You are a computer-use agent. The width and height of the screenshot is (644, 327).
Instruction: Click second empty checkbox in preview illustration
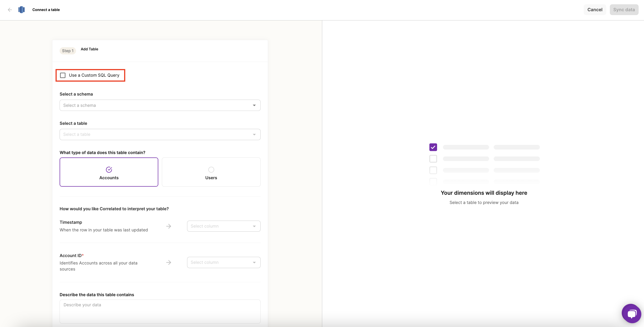point(433,170)
